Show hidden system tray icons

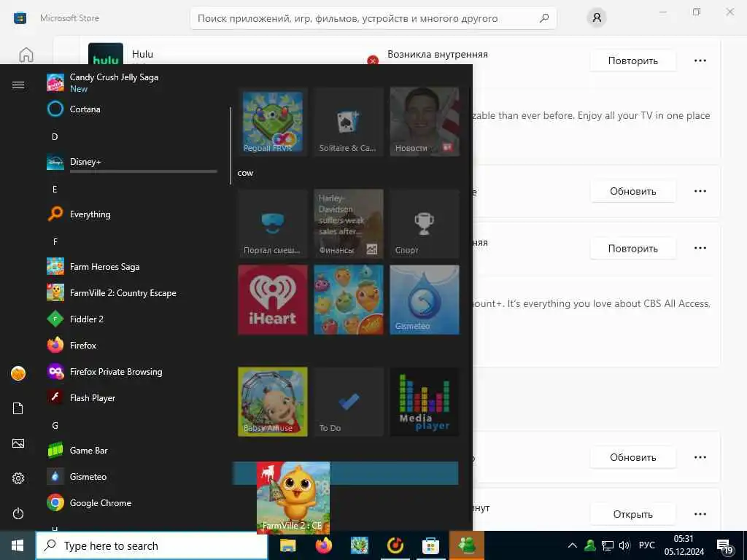(x=573, y=545)
